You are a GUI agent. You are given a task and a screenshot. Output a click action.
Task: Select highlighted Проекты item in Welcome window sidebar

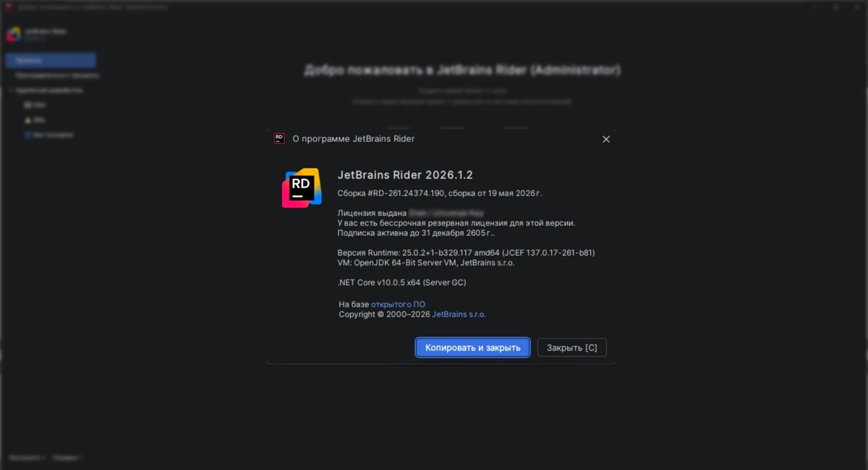pyautogui.click(x=51, y=61)
